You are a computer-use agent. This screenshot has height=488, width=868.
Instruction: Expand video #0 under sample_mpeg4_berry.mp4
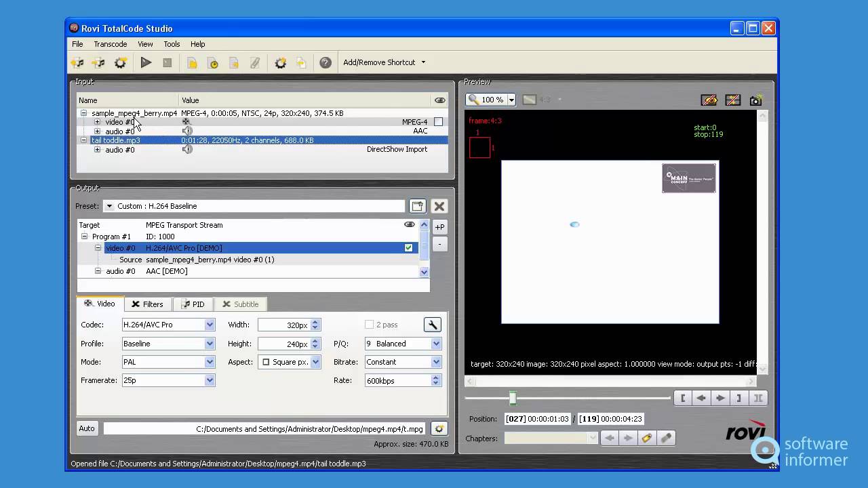(x=97, y=122)
